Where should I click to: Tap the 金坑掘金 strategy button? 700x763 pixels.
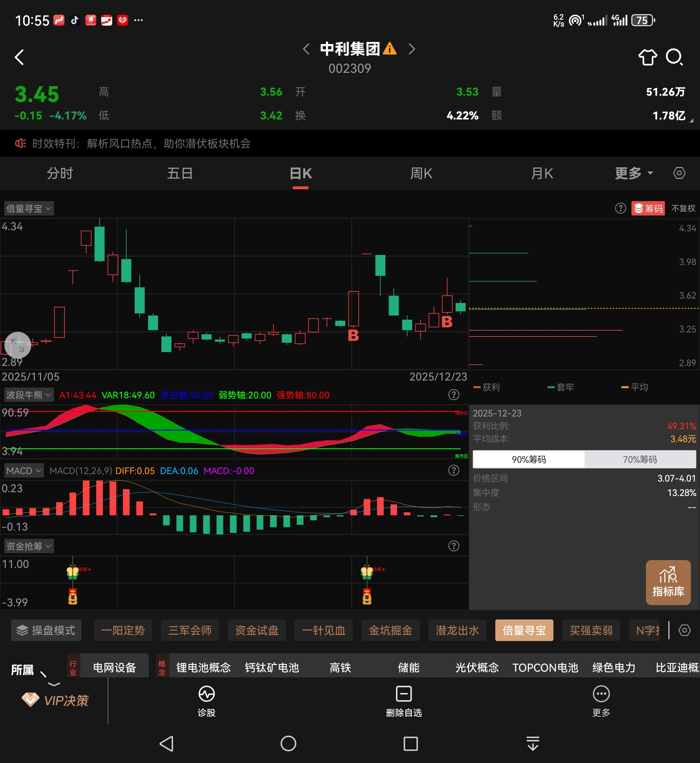click(x=390, y=630)
